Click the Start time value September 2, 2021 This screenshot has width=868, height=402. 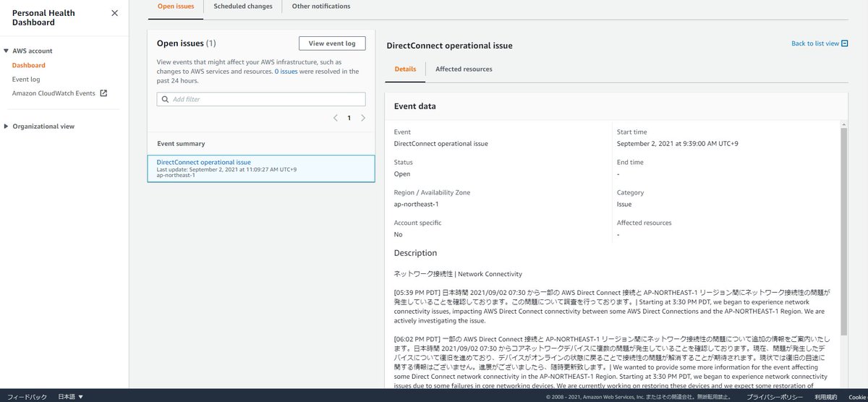[x=678, y=143]
